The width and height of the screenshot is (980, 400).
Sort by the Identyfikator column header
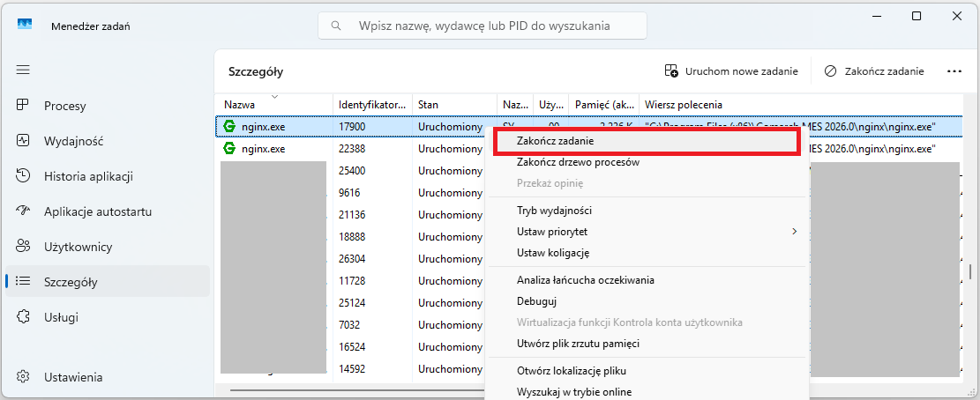point(372,104)
